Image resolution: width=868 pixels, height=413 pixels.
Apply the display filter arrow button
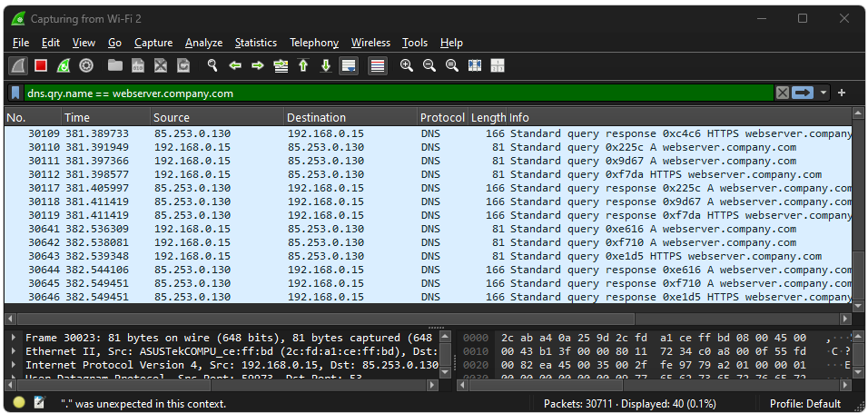click(803, 93)
